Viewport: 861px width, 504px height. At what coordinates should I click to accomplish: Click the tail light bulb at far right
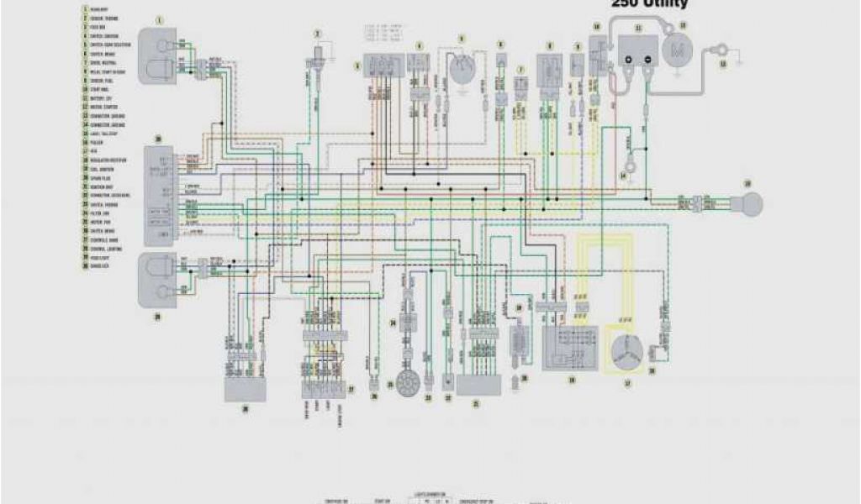pyautogui.click(x=748, y=202)
